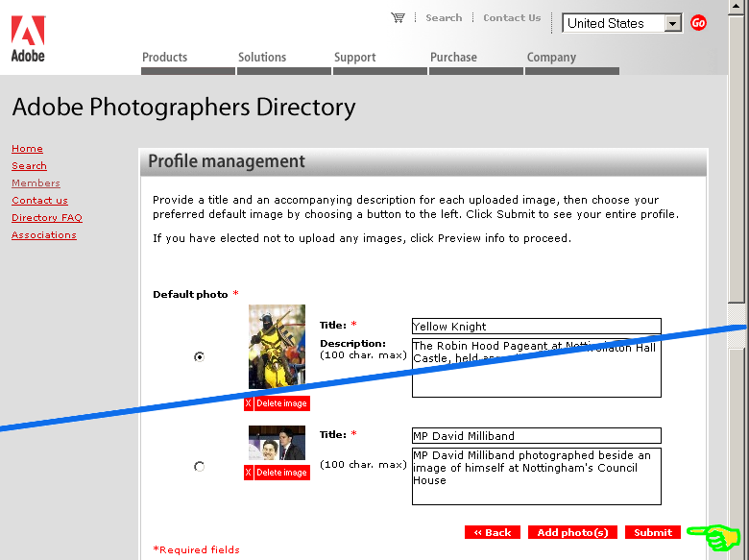Delete the David Milliband image

281,473
